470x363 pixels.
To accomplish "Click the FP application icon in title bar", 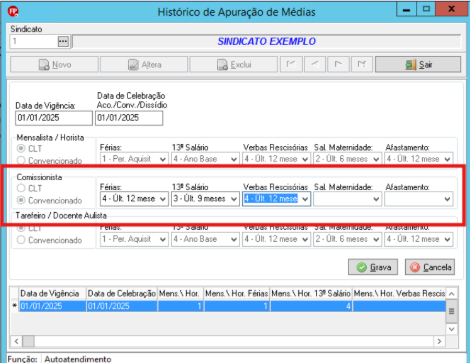I will coord(13,11).
